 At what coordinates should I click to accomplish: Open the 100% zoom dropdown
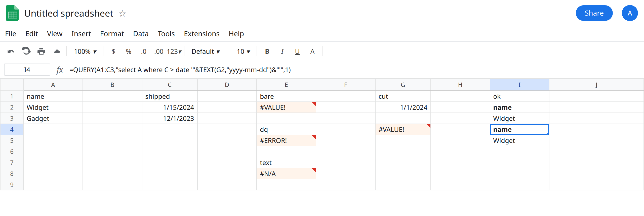point(85,51)
